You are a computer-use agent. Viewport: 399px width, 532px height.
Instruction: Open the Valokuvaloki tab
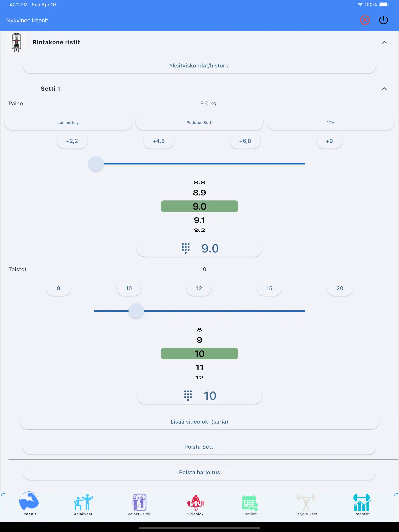click(x=140, y=504)
